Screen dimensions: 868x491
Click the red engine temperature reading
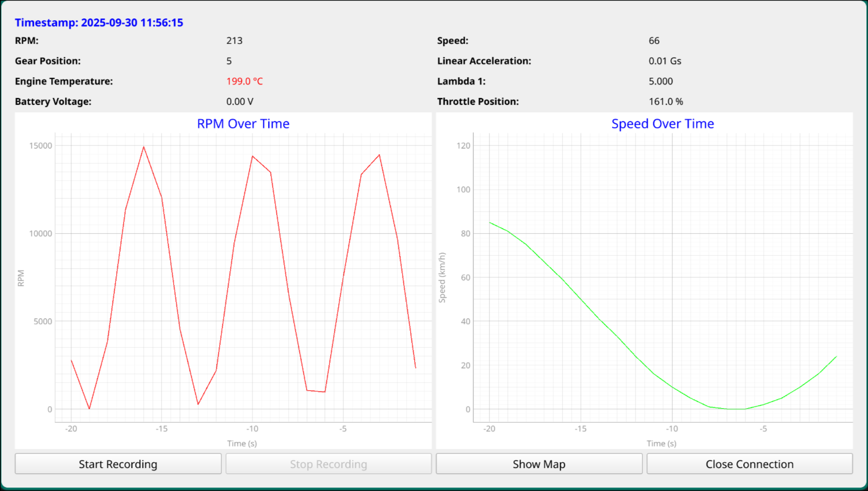[x=244, y=81]
